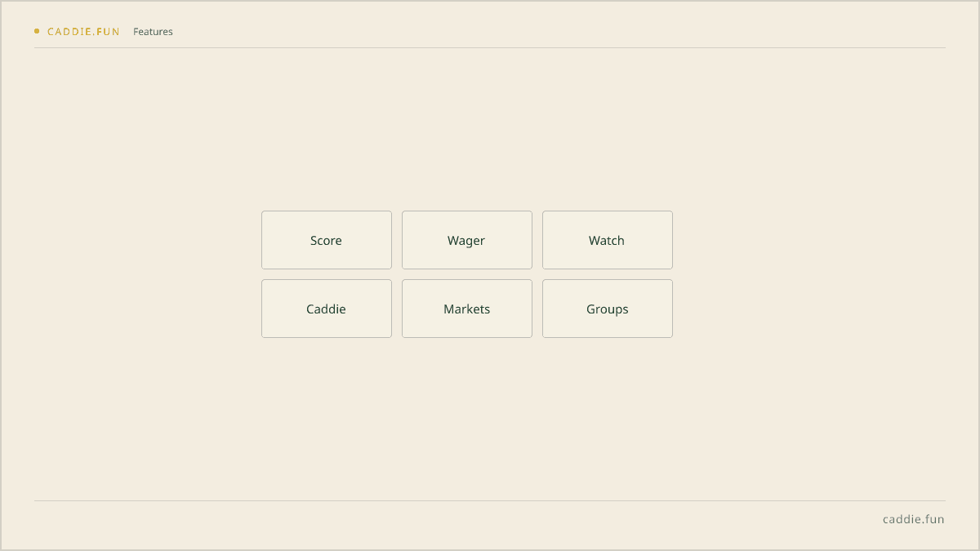Open the Markets feature card
The width and height of the screenshot is (980, 551).
tap(467, 309)
